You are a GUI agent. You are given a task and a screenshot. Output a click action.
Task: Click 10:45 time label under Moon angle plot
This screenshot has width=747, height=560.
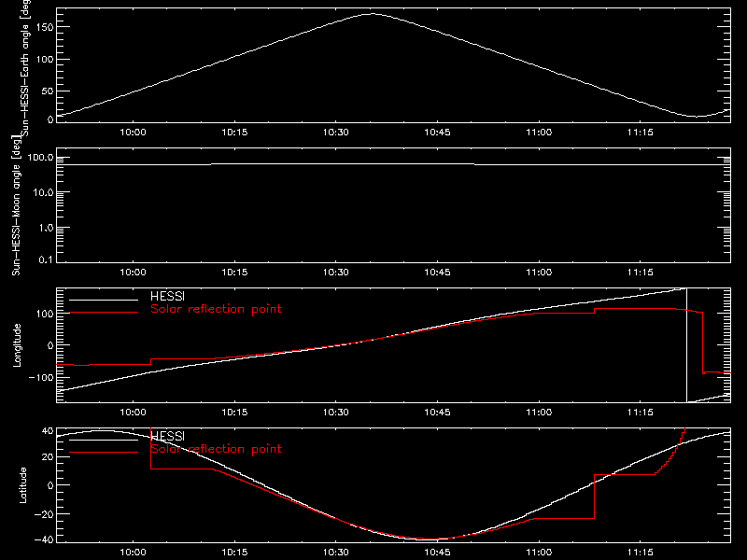pos(437,273)
